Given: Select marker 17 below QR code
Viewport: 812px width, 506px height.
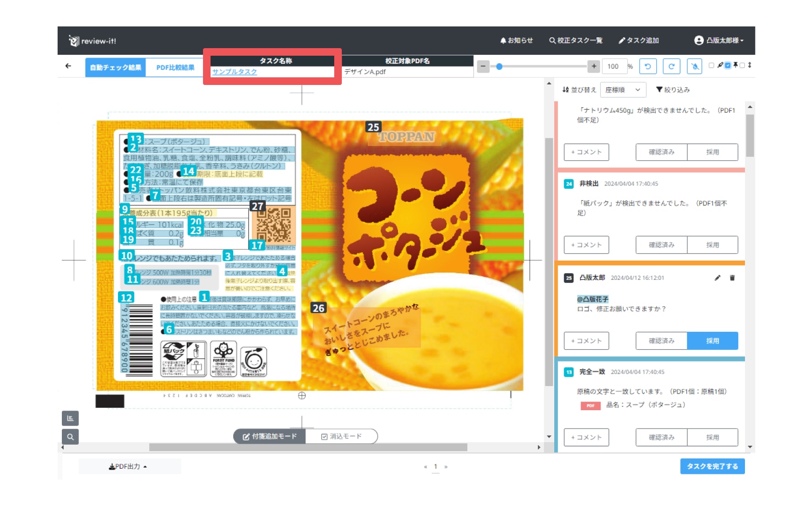Looking at the screenshot, I should [x=257, y=245].
